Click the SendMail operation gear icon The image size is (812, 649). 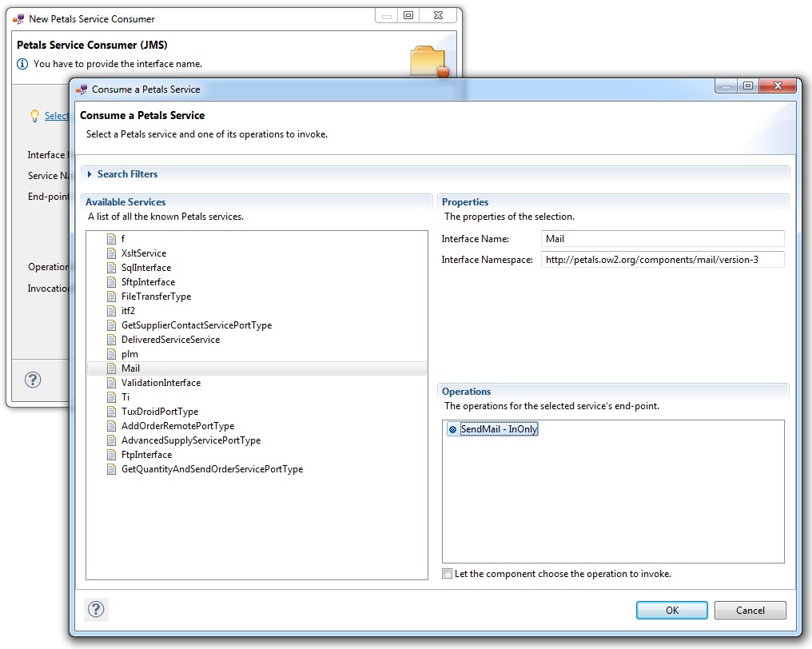coord(452,430)
